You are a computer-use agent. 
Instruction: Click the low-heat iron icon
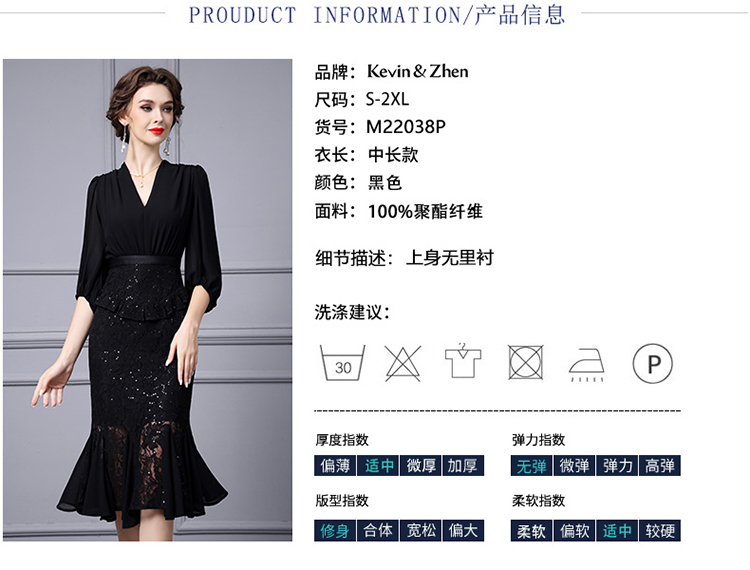coord(587,365)
